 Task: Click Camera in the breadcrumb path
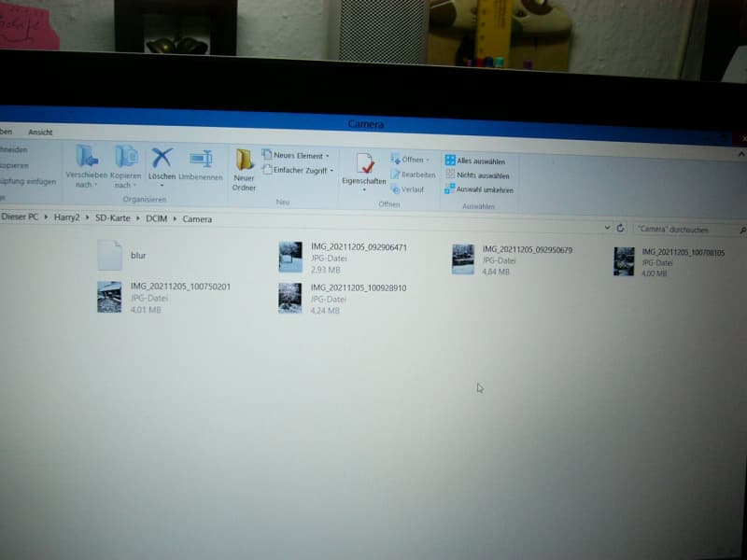(197, 219)
